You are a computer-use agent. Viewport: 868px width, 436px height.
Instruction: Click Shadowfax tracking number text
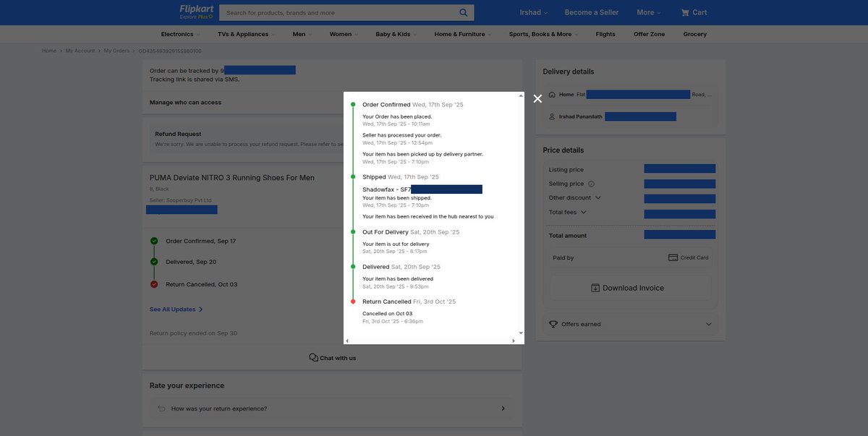(422, 189)
